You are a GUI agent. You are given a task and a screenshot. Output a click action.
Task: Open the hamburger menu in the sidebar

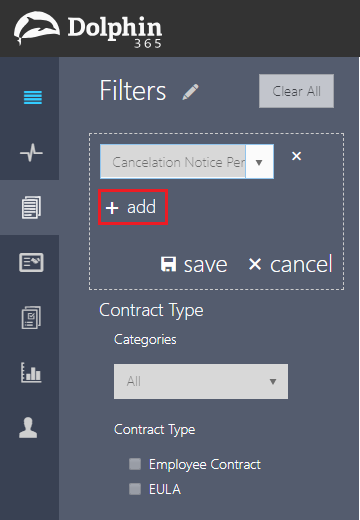(33, 97)
